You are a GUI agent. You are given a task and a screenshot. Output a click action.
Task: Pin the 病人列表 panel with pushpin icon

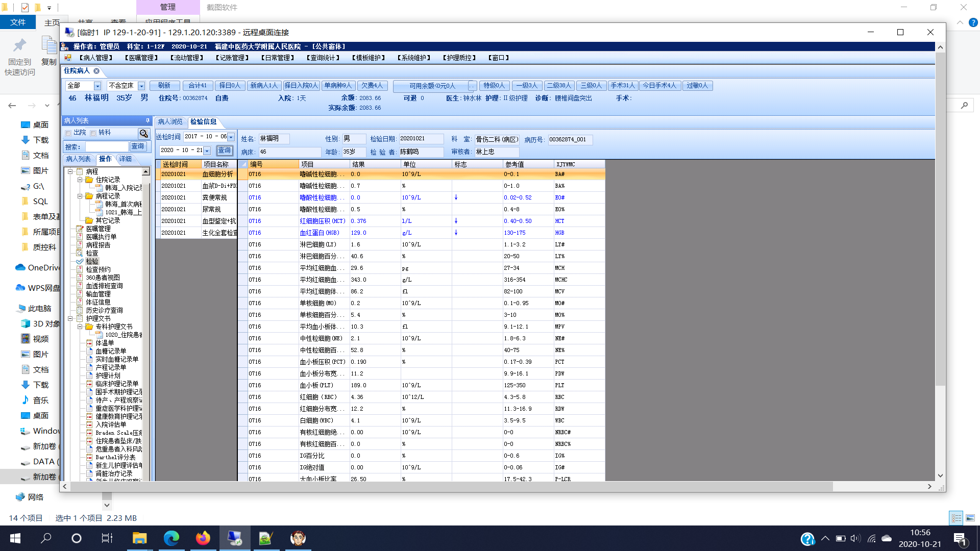pyautogui.click(x=148, y=121)
